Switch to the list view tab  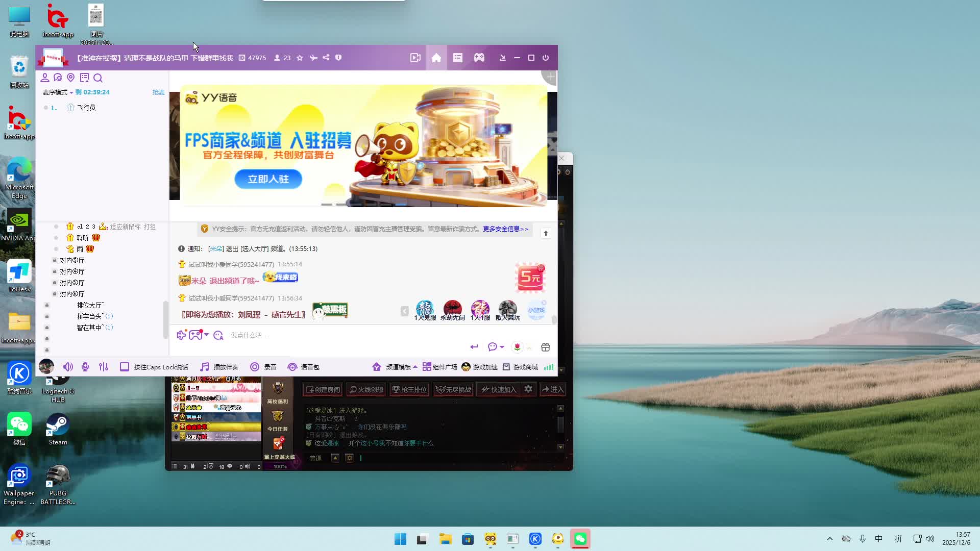(x=457, y=58)
